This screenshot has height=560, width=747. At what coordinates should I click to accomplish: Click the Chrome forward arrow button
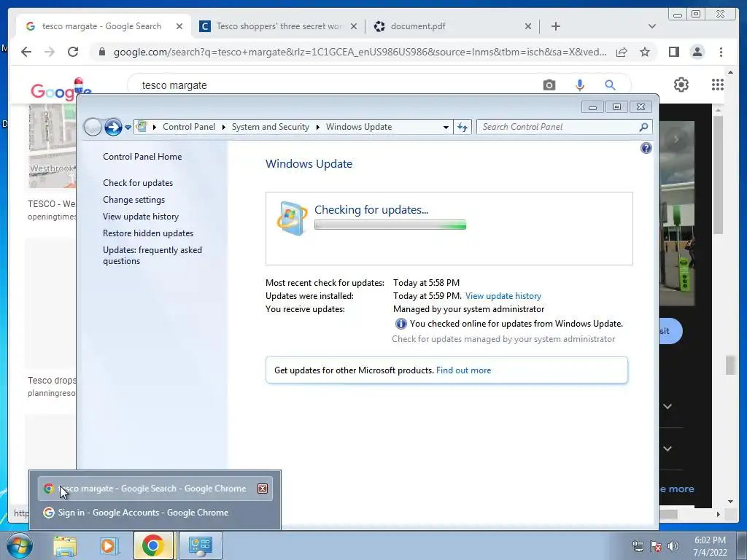(50, 52)
